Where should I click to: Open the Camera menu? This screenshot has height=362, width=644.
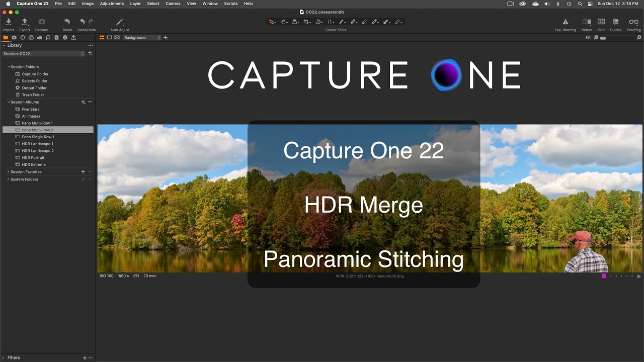pyautogui.click(x=173, y=4)
